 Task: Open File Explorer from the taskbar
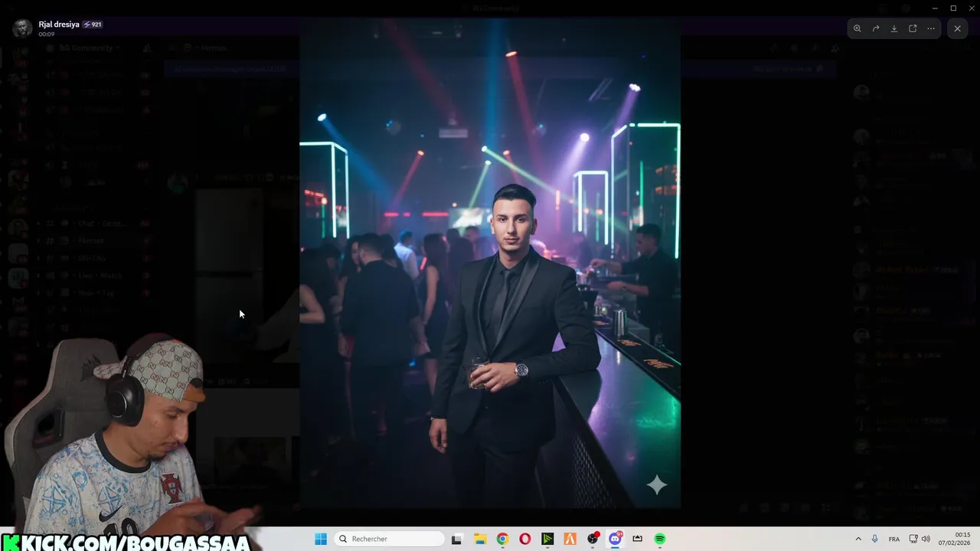tap(480, 539)
